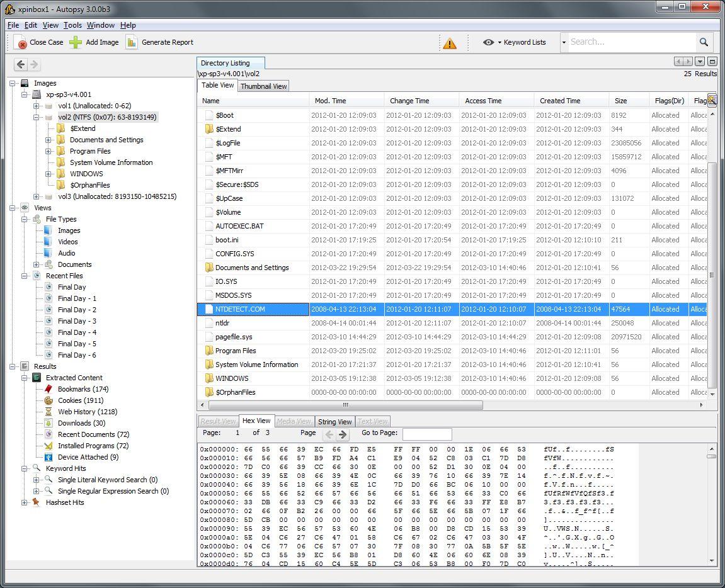Click the Recent Documents clock icon
725x588 pixels.
pyautogui.click(x=49, y=434)
